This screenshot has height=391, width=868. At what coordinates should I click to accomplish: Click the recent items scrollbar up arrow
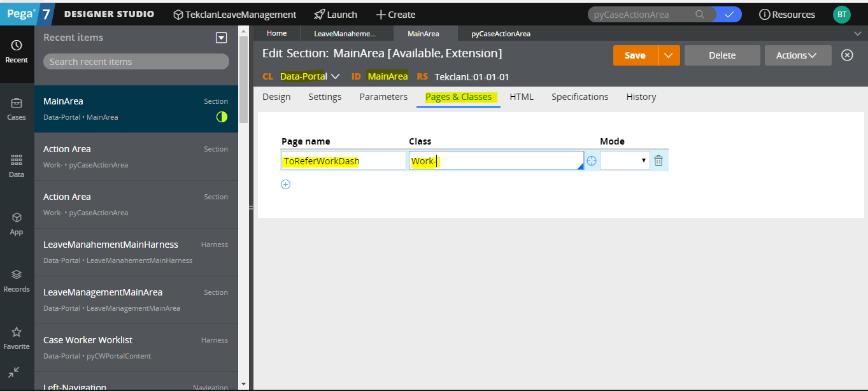(x=243, y=31)
